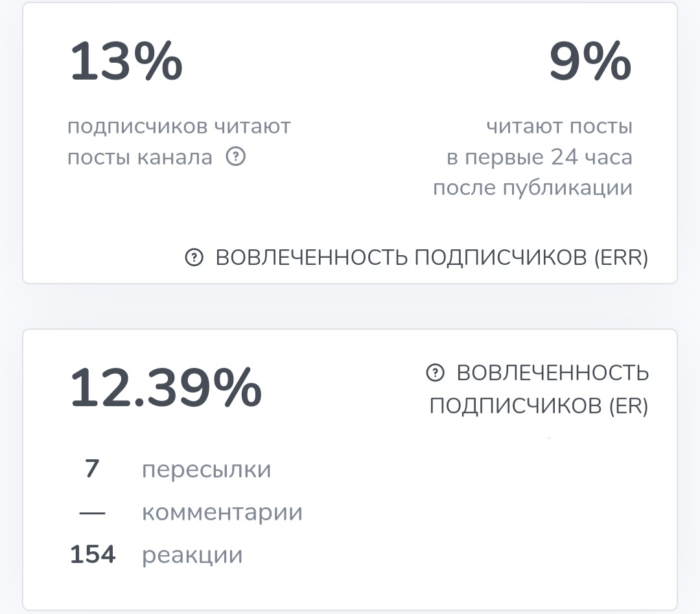Viewport: 700px width, 614px height.
Task: Click the "154" reactions count
Action: [93, 554]
